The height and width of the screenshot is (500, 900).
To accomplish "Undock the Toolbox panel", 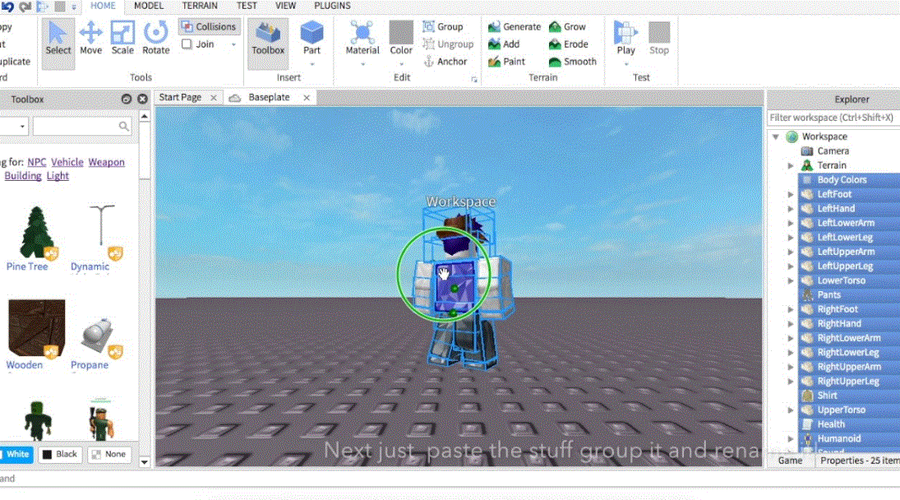I will pyautogui.click(x=126, y=99).
